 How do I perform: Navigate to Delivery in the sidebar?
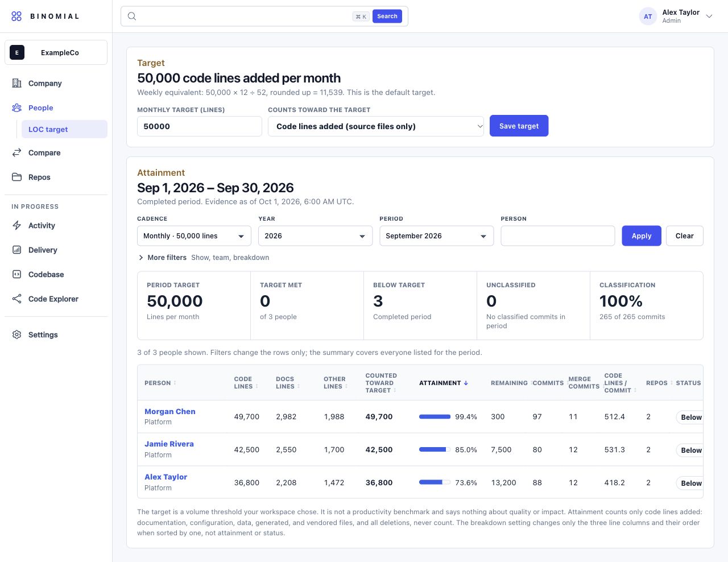pyautogui.click(x=43, y=250)
